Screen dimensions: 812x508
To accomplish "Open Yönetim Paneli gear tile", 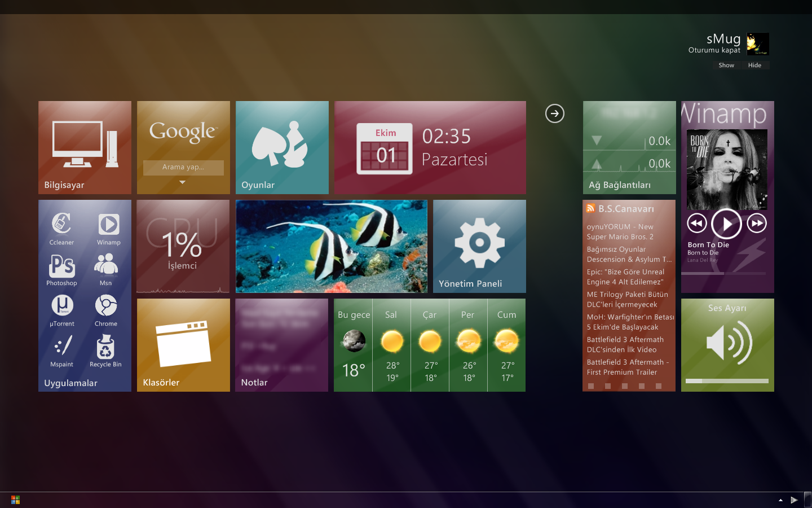I will [x=479, y=246].
